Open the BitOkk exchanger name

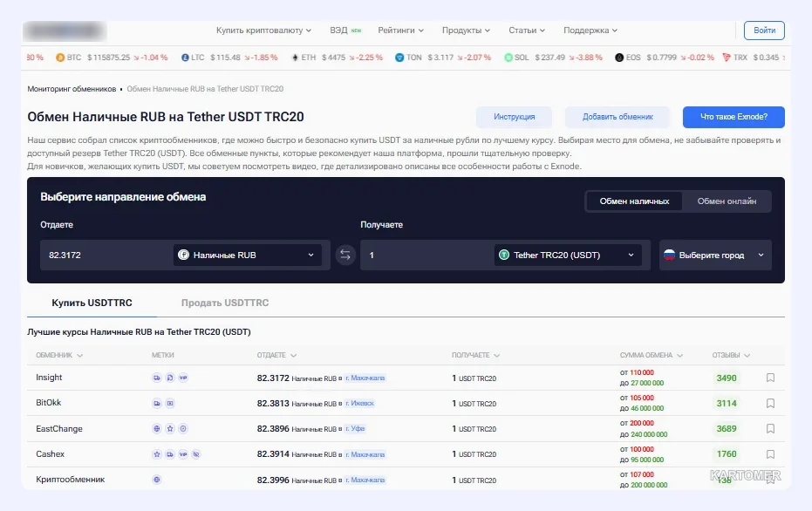(x=48, y=403)
